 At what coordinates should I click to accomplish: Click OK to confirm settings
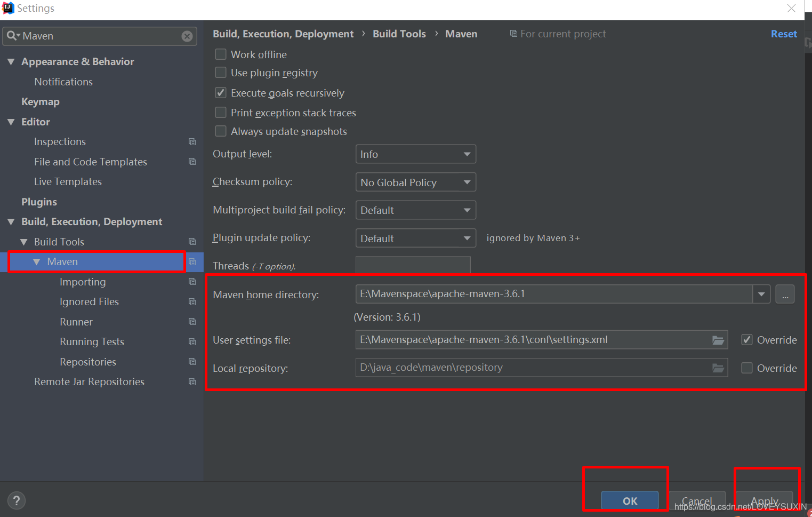(x=630, y=501)
